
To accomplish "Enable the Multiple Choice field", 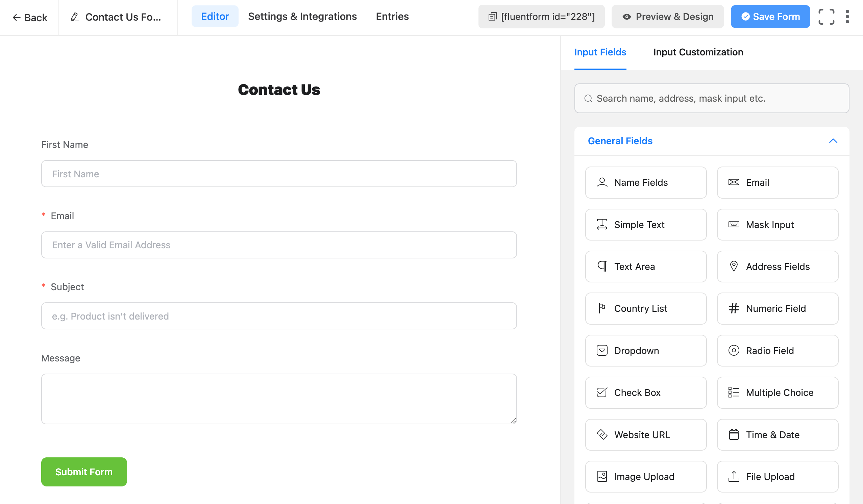I will [x=778, y=393].
